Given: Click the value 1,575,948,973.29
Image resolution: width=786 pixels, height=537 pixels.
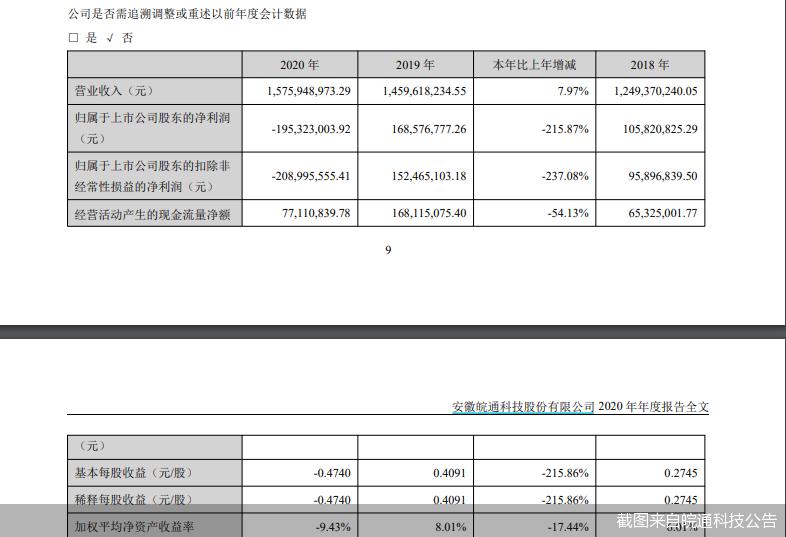Looking at the screenshot, I should click(309, 91).
